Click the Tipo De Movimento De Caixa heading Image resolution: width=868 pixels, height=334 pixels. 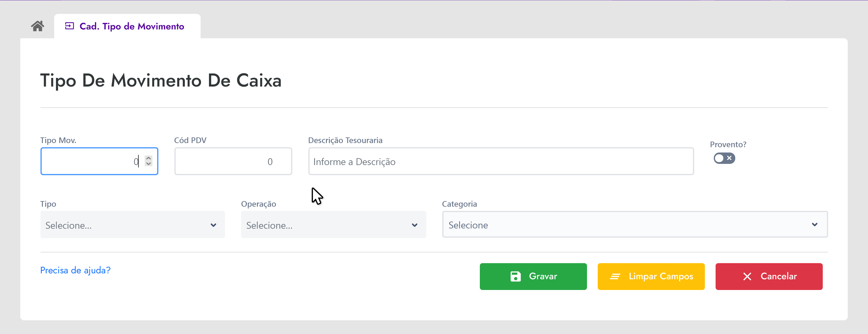point(161,81)
